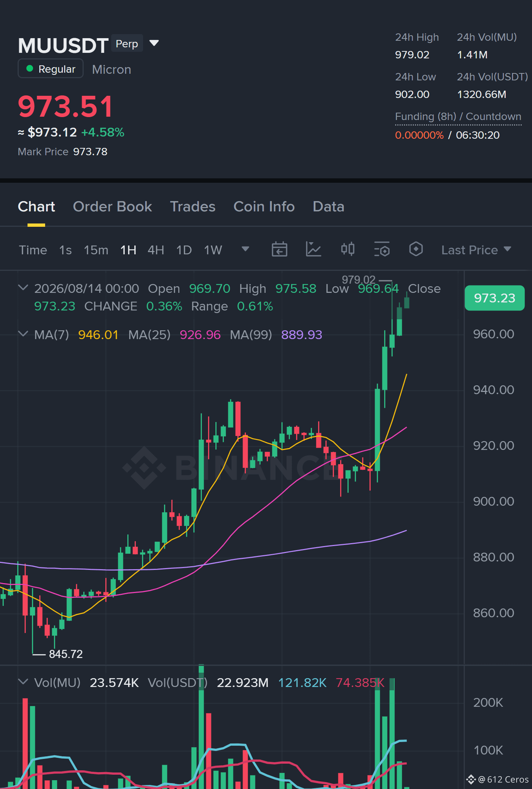Tap the 960.00 price axis label

[x=493, y=334]
